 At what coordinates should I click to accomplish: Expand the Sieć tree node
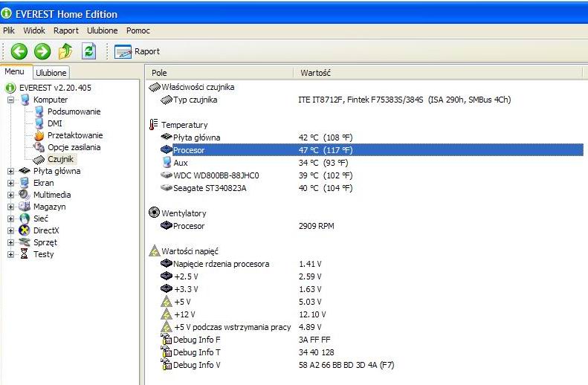(x=11, y=219)
